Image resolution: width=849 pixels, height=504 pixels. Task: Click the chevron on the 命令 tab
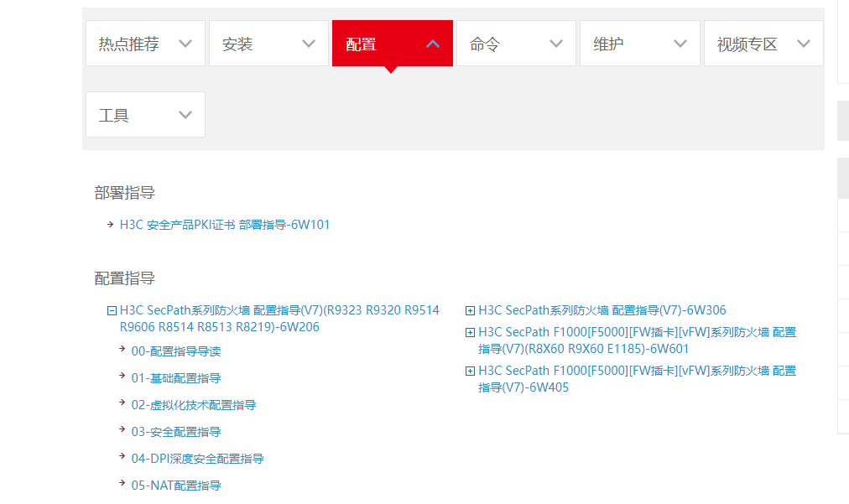pyautogui.click(x=556, y=44)
